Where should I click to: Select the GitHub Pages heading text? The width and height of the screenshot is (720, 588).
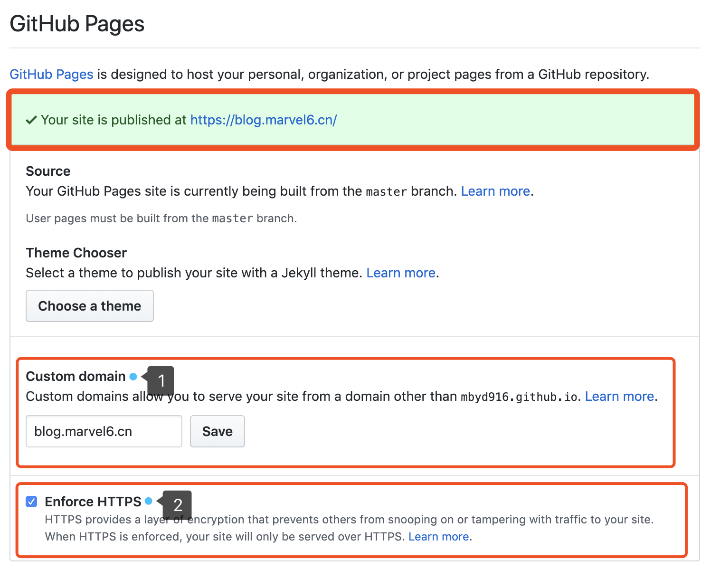pyautogui.click(x=77, y=24)
